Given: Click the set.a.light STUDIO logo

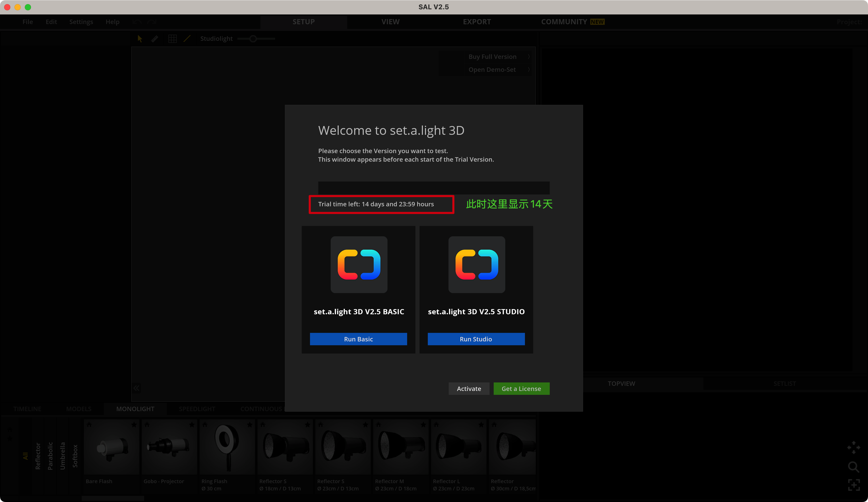Looking at the screenshot, I should coord(477,264).
